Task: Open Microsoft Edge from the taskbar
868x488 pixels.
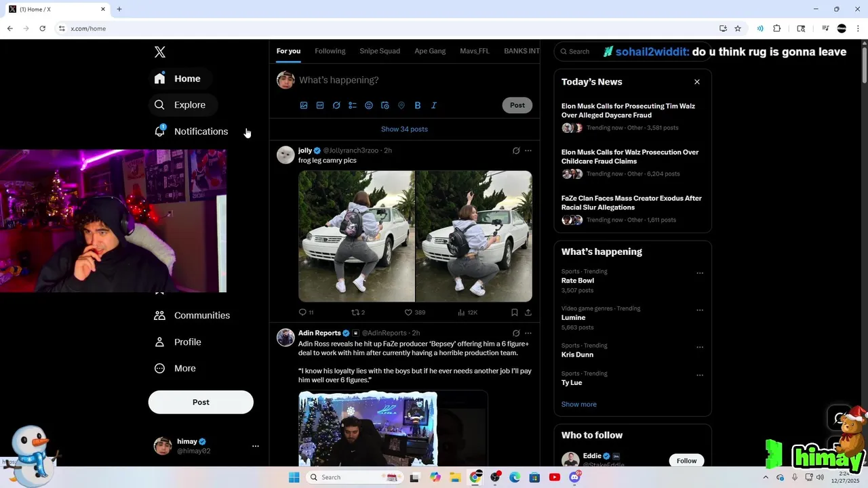Action: [515, 478]
